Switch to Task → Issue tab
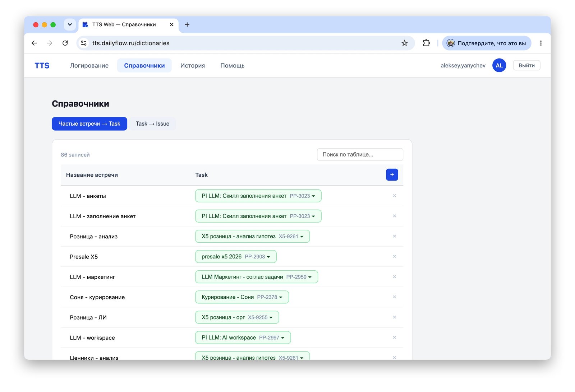 point(152,124)
